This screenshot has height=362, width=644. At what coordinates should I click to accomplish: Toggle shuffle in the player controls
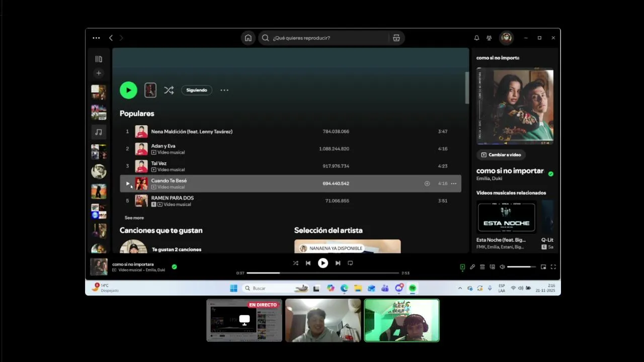click(x=296, y=263)
